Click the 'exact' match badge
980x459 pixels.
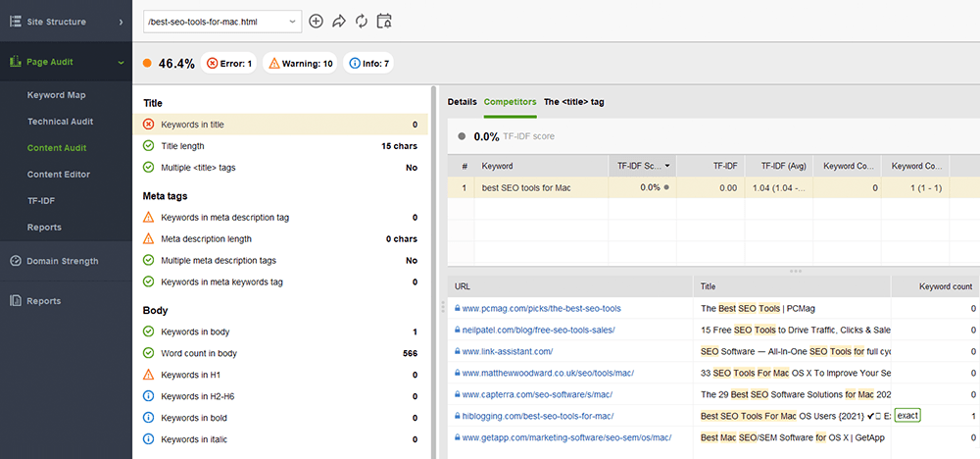[907, 416]
